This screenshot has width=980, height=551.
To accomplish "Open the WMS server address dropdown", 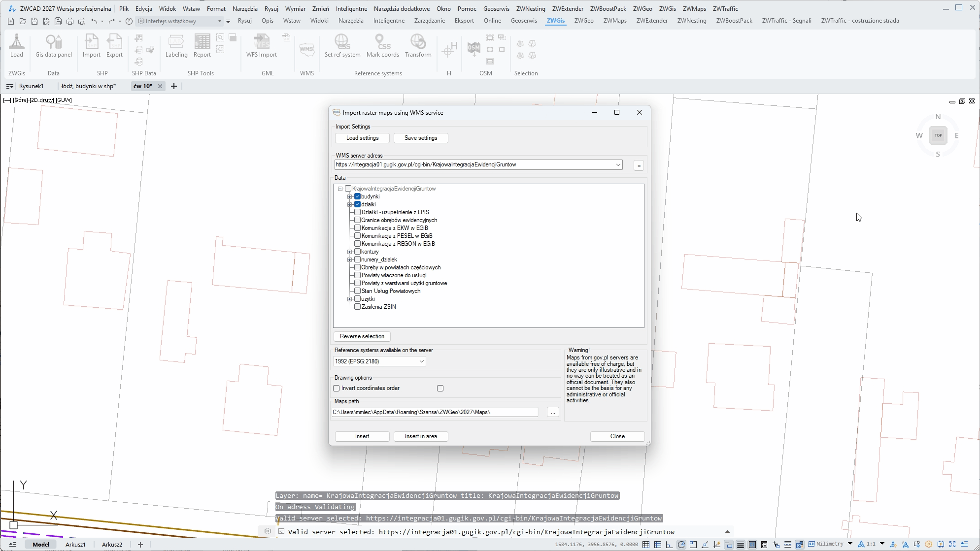I will (618, 165).
